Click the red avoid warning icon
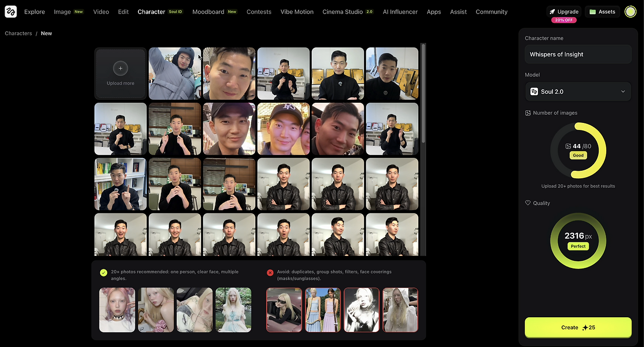The width and height of the screenshot is (644, 347). [x=270, y=272]
